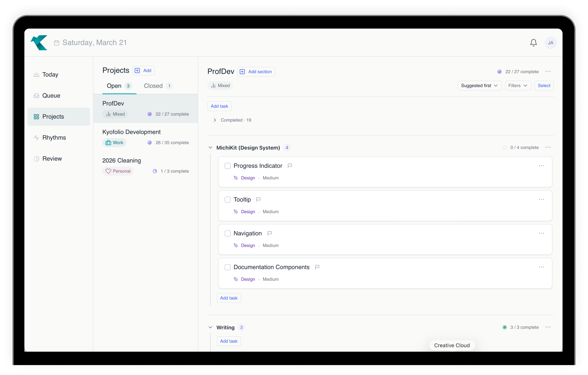Open the Suggested first sort dropdown
This screenshot has width=588, height=375.
479,86
